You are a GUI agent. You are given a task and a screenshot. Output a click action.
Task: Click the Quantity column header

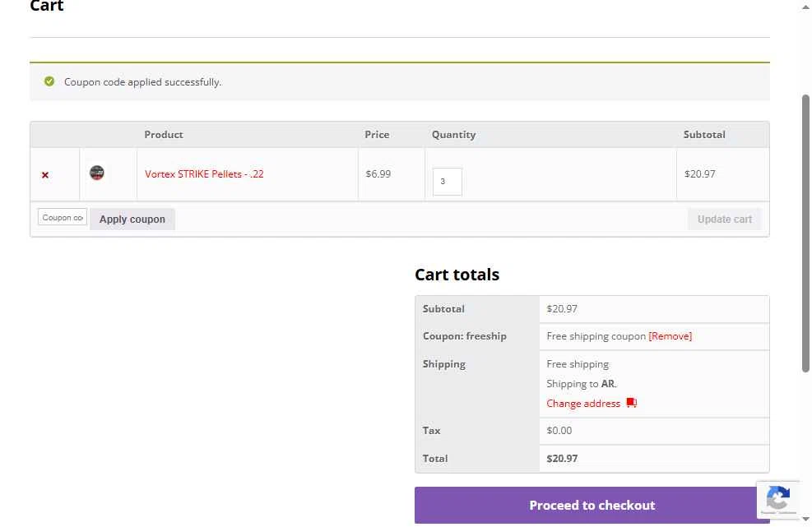[453, 135]
